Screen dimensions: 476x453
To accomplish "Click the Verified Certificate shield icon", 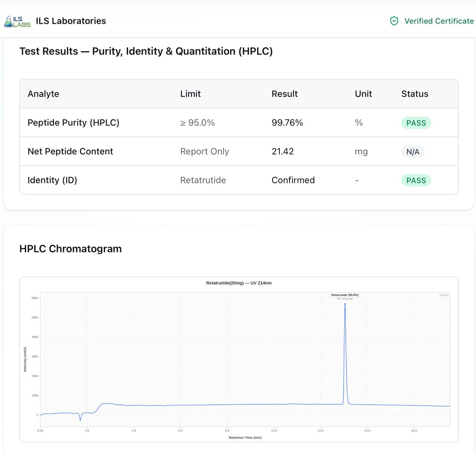I will point(394,21).
